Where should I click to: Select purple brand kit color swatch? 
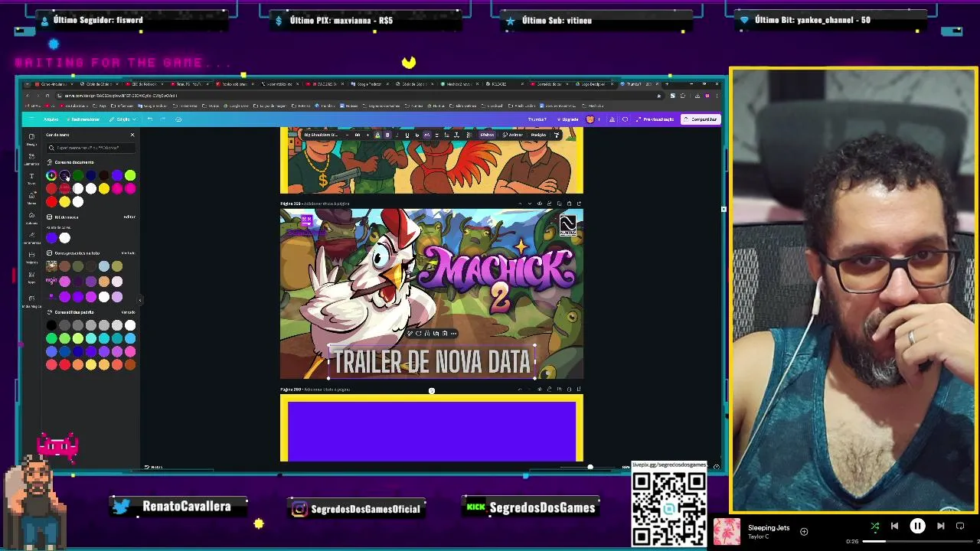[x=51, y=238]
